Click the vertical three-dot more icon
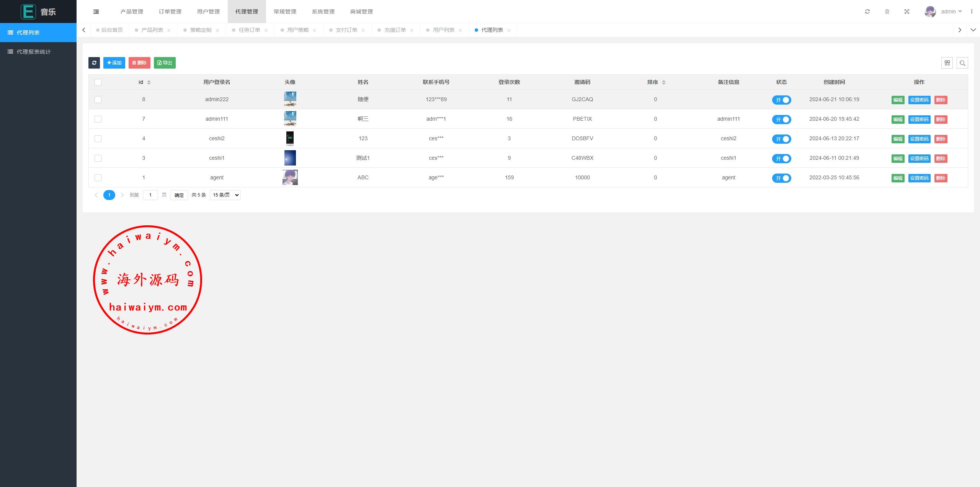 972,12
